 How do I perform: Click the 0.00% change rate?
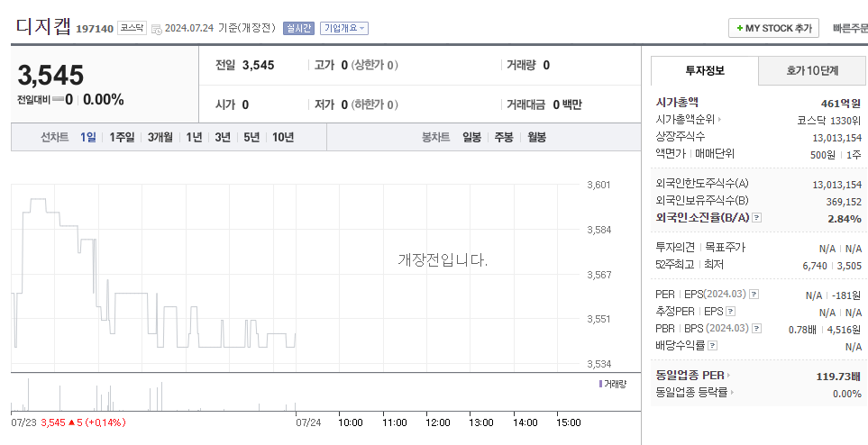click(104, 100)
